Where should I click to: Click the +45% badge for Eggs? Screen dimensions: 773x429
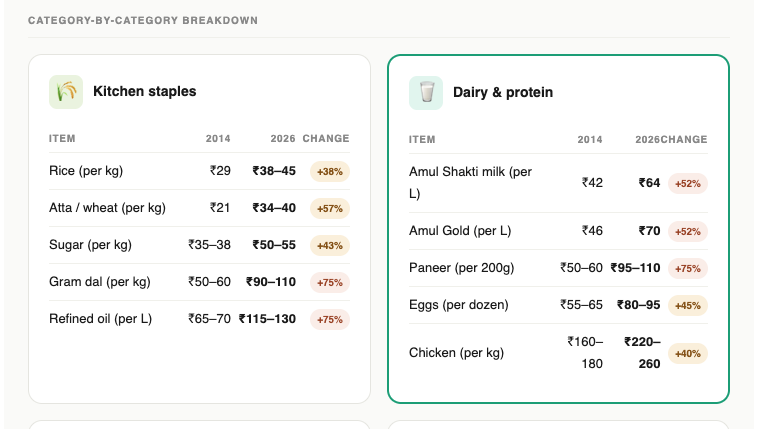pyautogui.click(x=688, y=306)
